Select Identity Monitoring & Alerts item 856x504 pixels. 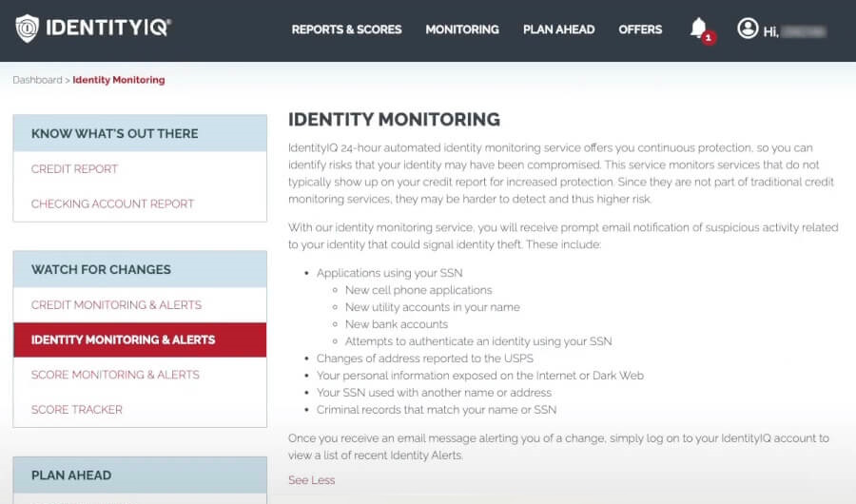click(x=140, y=339)
